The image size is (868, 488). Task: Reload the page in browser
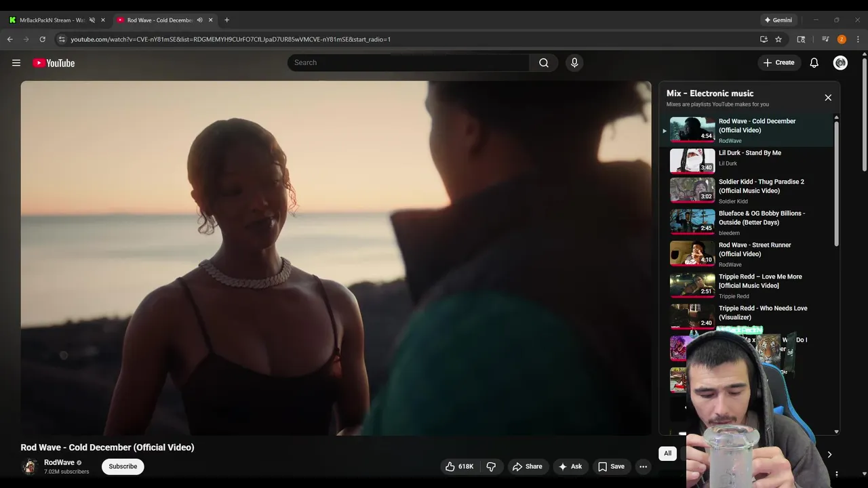pyautogui.click(x=42, y=39)
